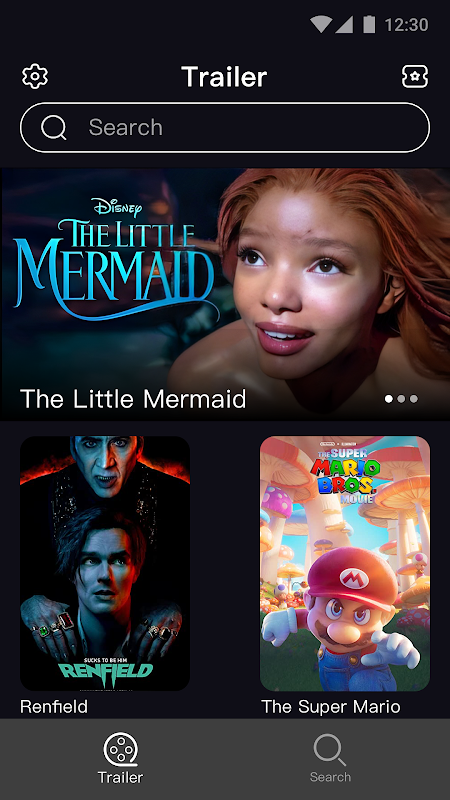Tap the ticket star icon at top right
The image size is (450, 800).
(414, 77)
